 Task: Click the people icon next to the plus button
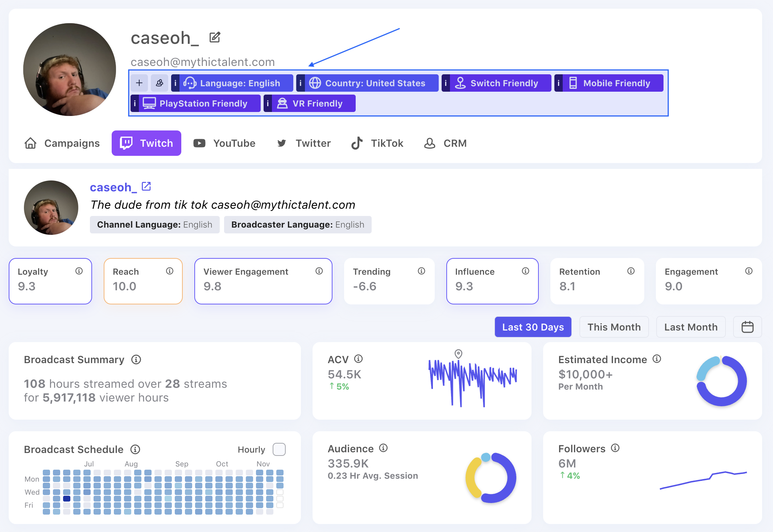160,83
